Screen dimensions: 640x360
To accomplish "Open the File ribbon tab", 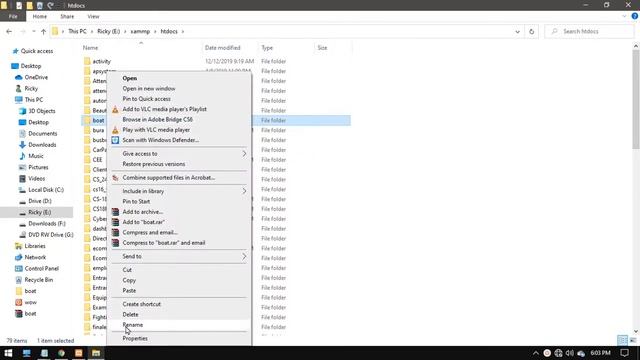I will pos(13,16).
